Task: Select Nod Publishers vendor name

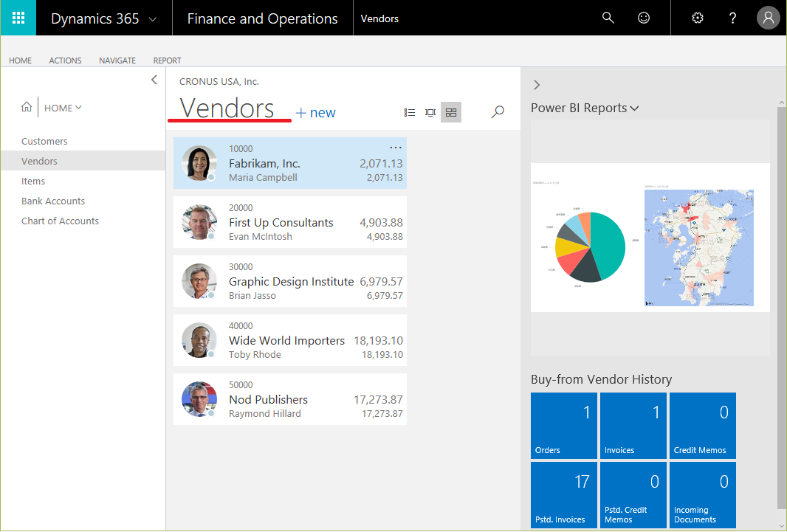Action: coord(269,400)
